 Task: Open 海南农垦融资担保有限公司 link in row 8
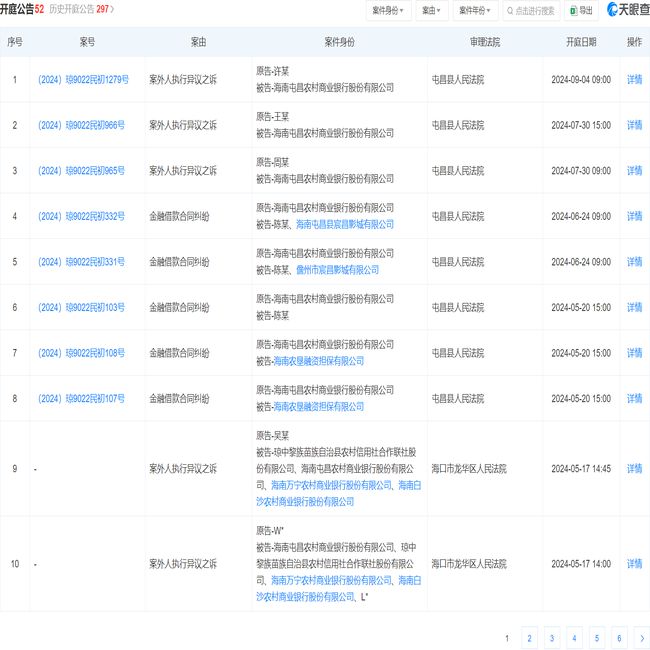[318, 407]
